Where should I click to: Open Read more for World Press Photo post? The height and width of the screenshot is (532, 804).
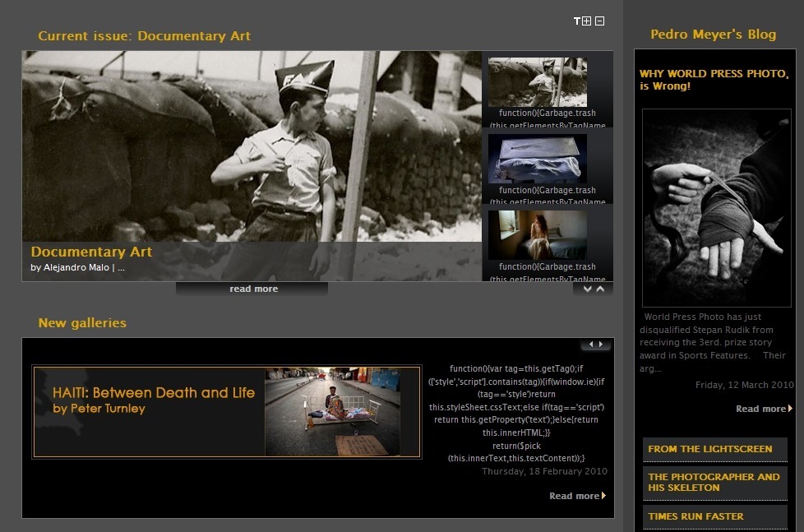click(x=764, y=409)
